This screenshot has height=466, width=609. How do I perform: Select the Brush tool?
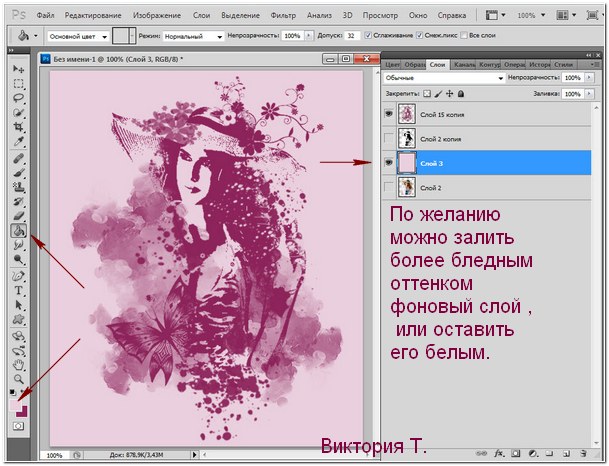point(18,173)
